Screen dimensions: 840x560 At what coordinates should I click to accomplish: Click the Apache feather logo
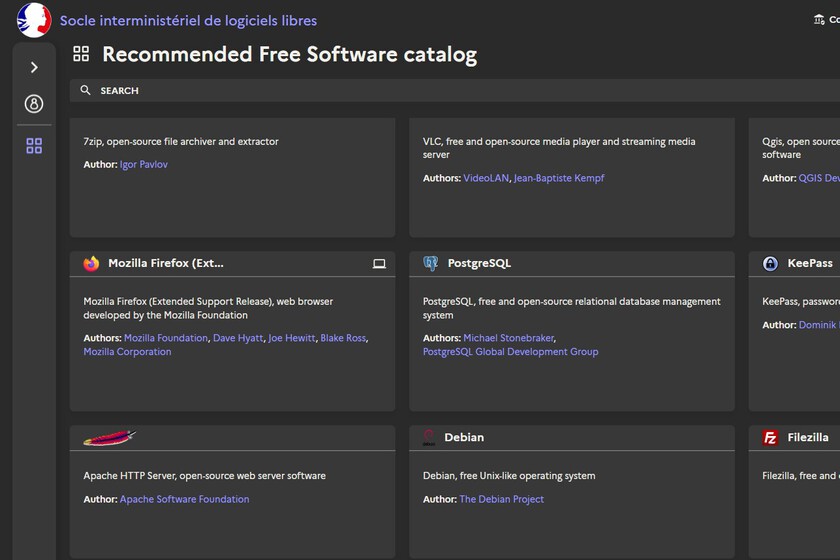click(x=109, y=438)
